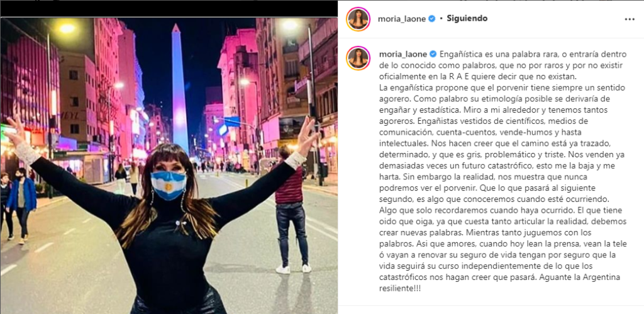The image size is (644, 314).
Task: Open moria_laone username in the header
Action: [x=402, y=19]
